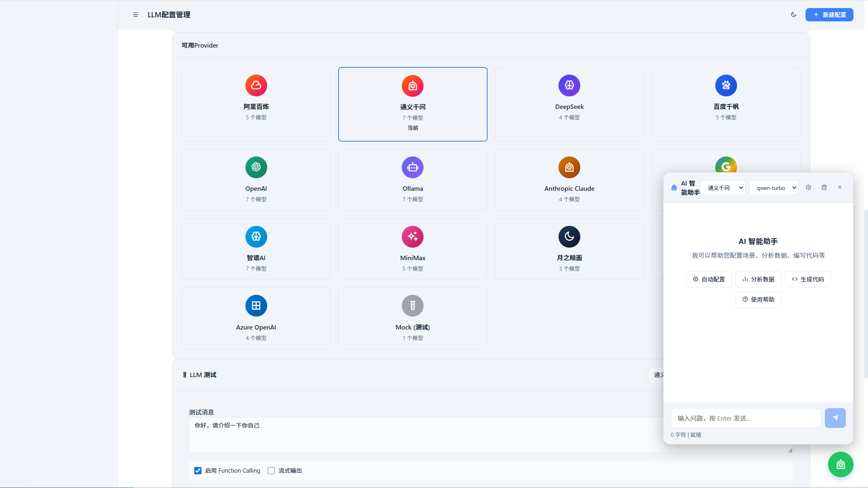
Task: Open the LLM 测试 provider dropdown
Action: click(x=656, y=375)
